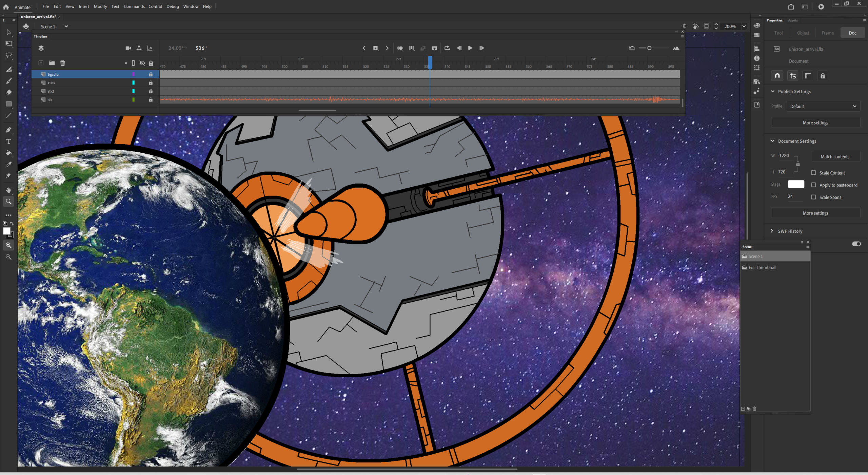Toggle loop playback in Timeline
The width and height of the screenshot is (868, 475).
point(447,48)
